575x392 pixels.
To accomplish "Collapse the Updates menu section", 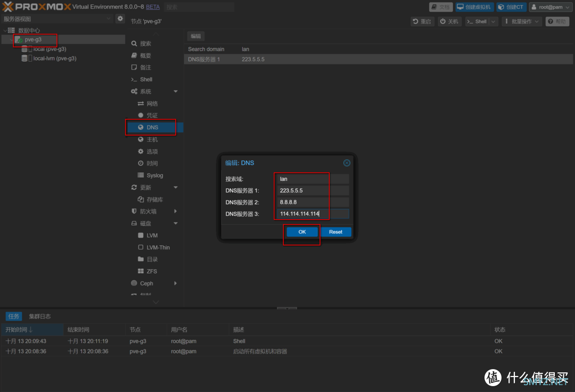I will 175,188.
